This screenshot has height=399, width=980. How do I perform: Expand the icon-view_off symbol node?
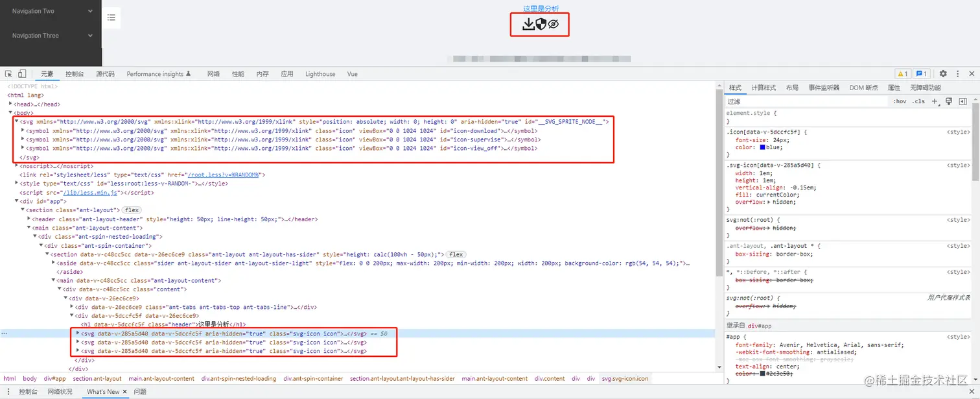pos(23,148)
